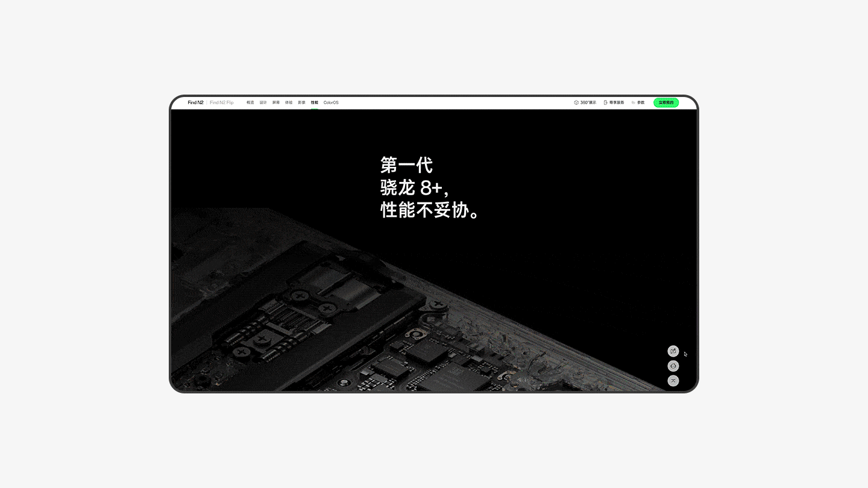This screenshot has height=488, width=868.
Task: Click the feedback edit floating icon
Action: 673,351
